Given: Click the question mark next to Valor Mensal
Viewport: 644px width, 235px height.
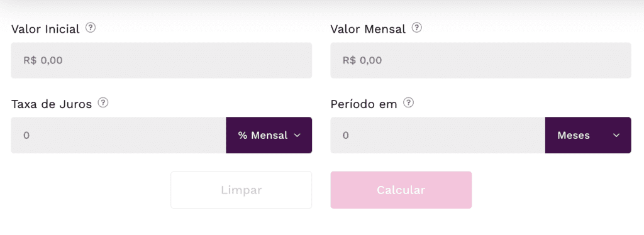Looking at the screenshot, I should pyautogui.click(x=417, y=28).
